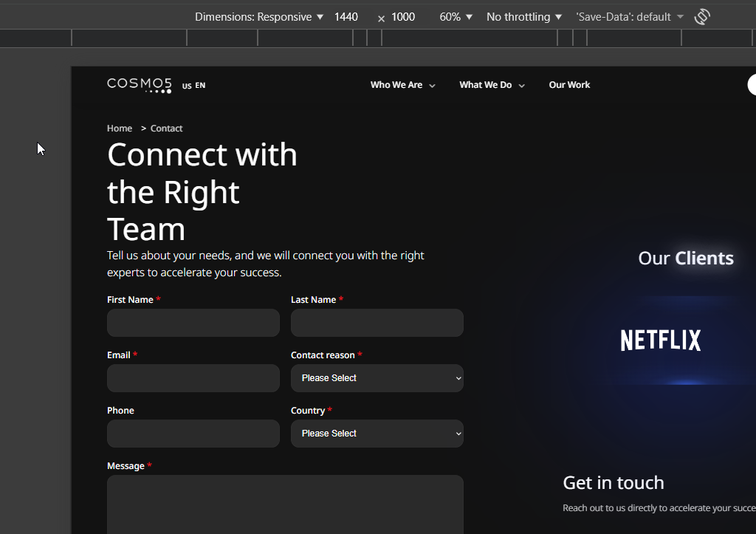Image resolution: width=756 pixels, height=534 pixels.
Task: Open the No throttling dropdown
Action: point(524,17)
